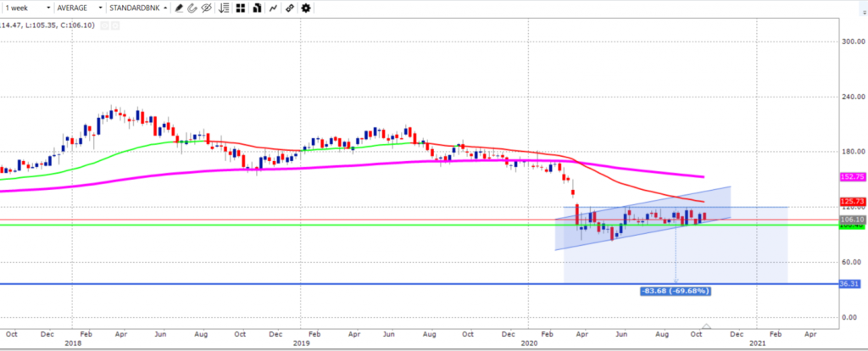Open chart settings gear icon

[x=305, y=8]
